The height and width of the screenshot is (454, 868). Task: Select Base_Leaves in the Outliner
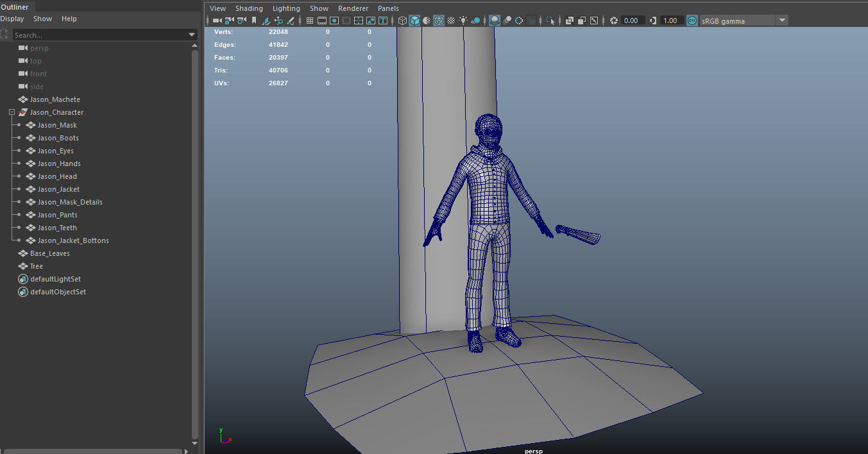coord(50,253)
